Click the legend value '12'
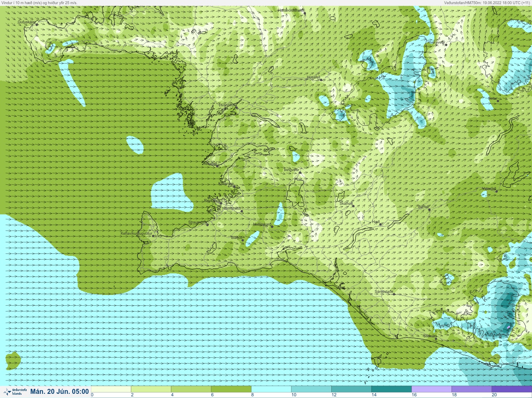The height and width of the screenshot is (398, 532). (334, 395)
